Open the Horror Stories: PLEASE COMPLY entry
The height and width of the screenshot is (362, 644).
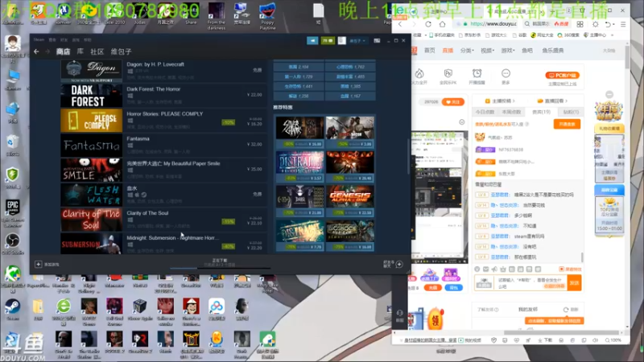[x=163, y=120]
